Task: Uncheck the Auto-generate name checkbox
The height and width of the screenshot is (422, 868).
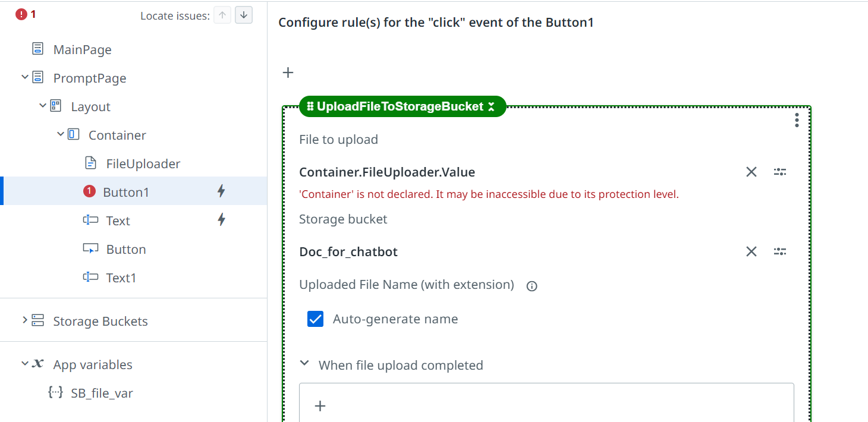Action: coord(316,319)
